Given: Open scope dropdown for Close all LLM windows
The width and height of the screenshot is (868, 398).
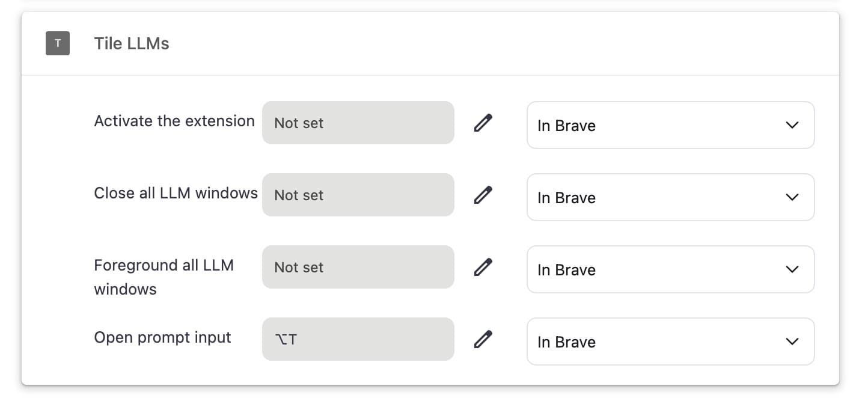Looking at the screenshot, I should click(x=670, y=197).
